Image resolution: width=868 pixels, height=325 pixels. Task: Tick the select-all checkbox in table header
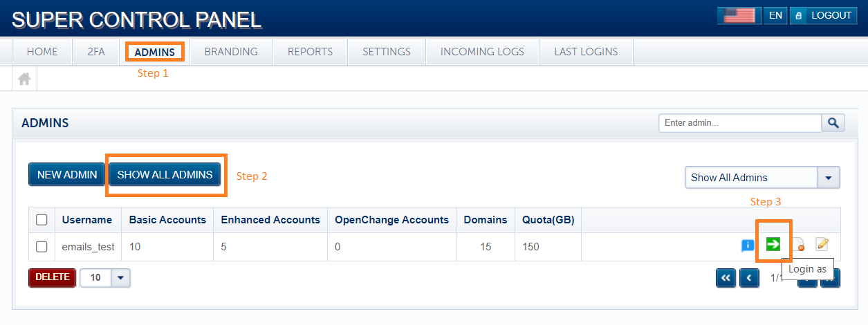(41, 220)
